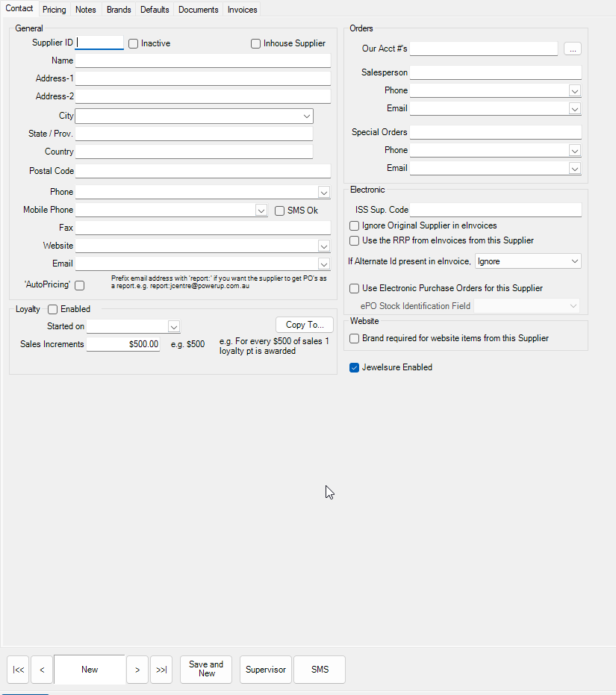This screenshot has height=695, width=616.
Task: Check the SMS Ok box
Action: (279, 211)
